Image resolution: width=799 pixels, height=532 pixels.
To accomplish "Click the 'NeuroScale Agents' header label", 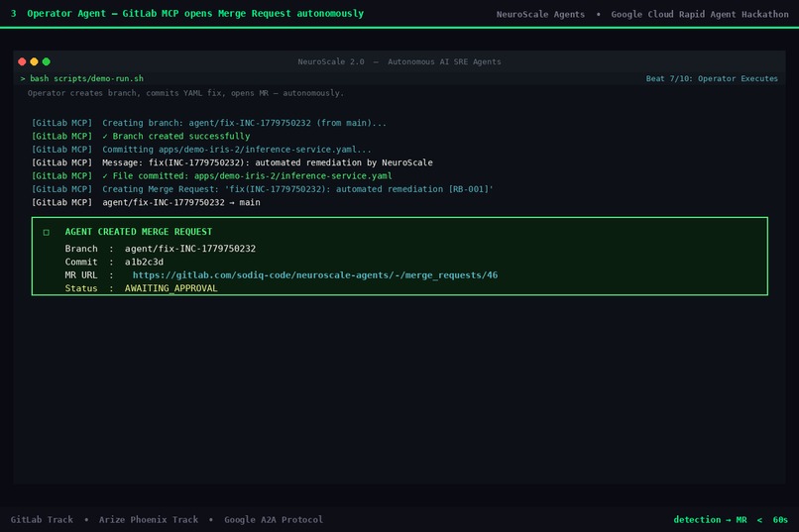I will [x=540, y=14].
